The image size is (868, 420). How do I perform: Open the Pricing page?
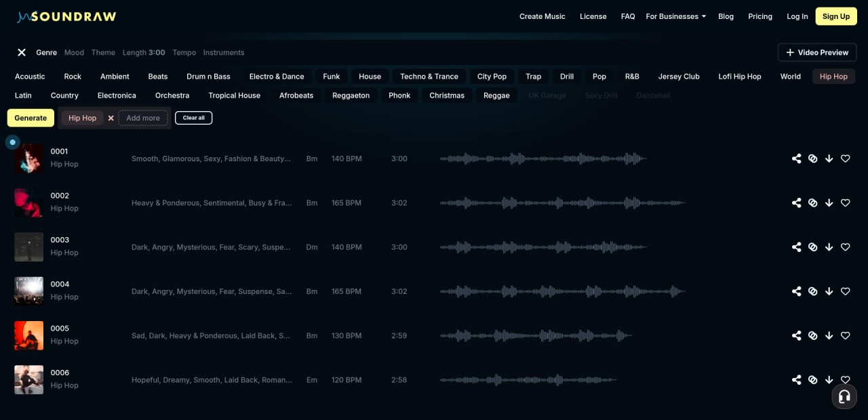coord(759,16)
